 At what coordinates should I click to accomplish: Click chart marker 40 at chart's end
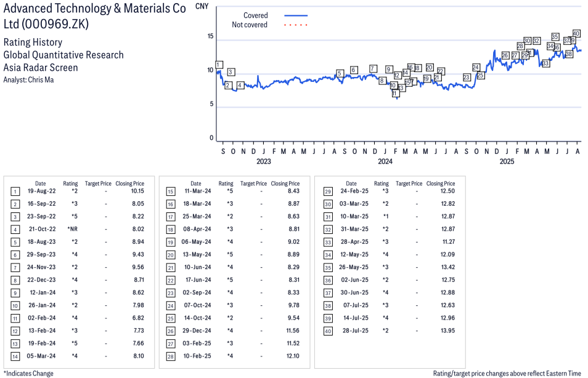(x=576, y=34)
